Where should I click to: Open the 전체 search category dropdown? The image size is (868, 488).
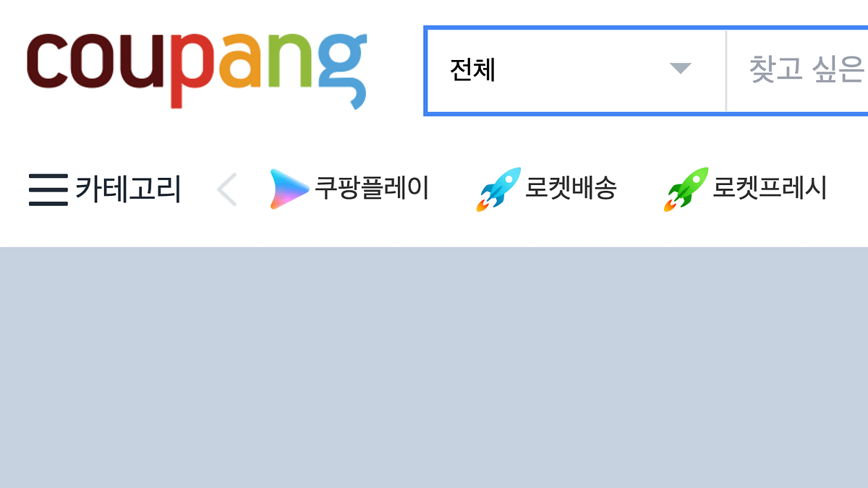point(576,70)
